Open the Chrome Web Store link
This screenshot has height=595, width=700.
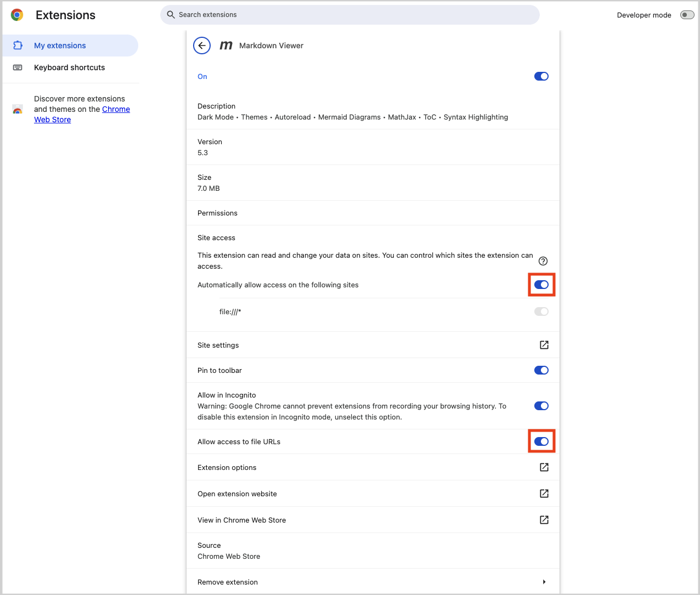tap(82, 114)
